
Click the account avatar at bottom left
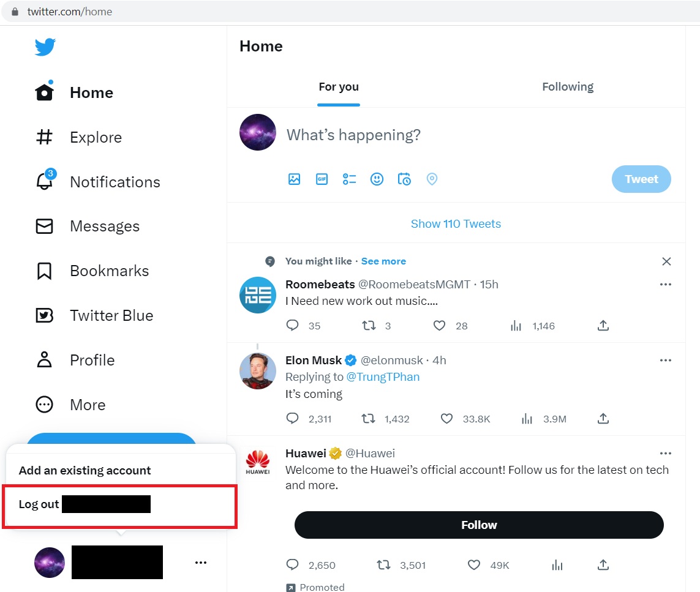(x=50, y=563)
